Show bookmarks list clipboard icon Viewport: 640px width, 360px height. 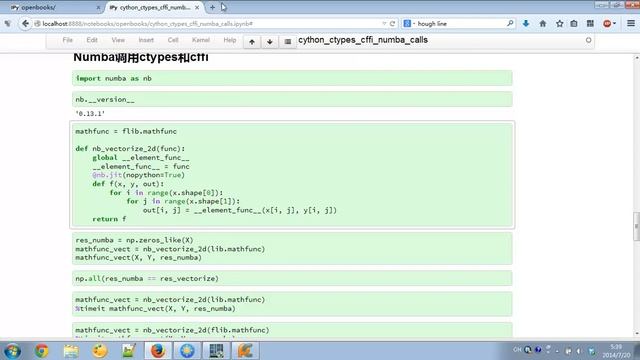(574, 24)
